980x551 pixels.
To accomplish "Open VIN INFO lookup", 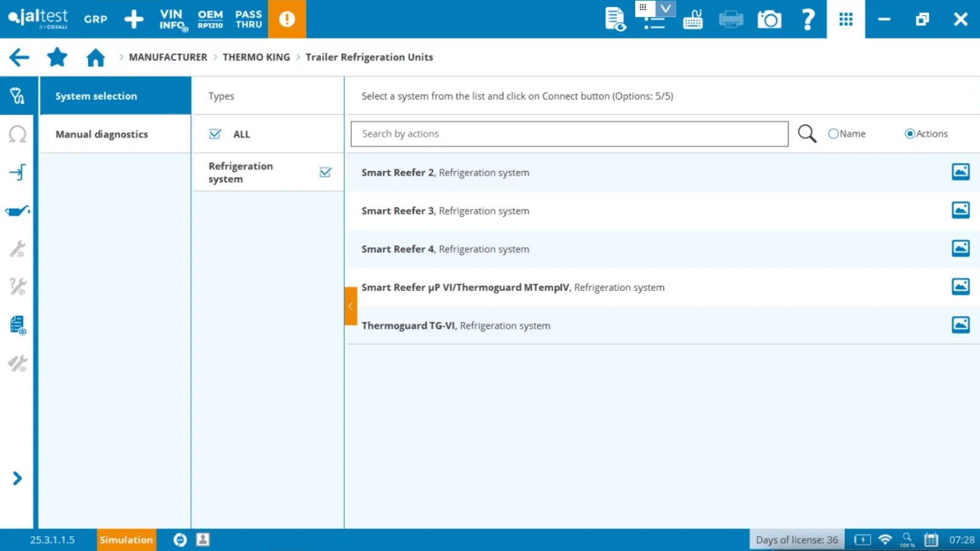I will pyautogui.click(x=173, y=19).
